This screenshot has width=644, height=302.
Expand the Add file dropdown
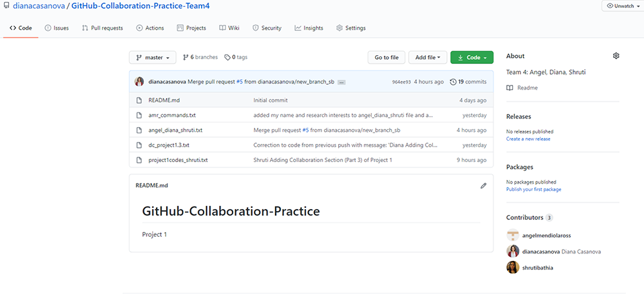(x=428, y=58)
